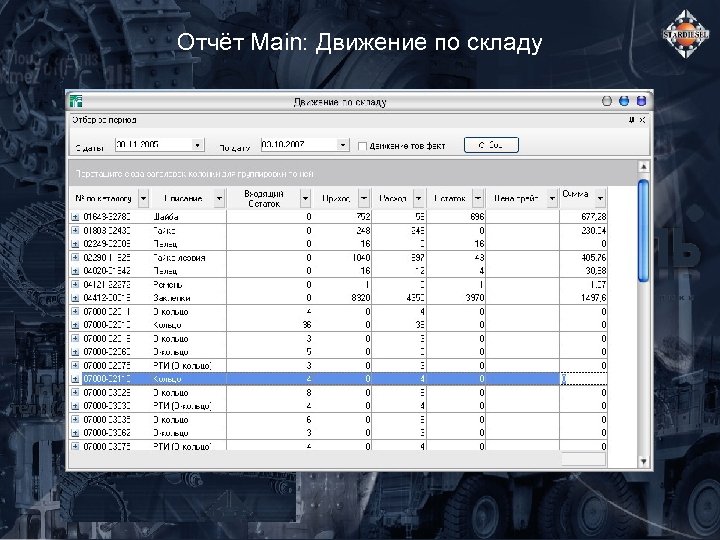Select the balance cell '696'
The width and height of the screenshot is (720, 540).
[x=456, y=217]
